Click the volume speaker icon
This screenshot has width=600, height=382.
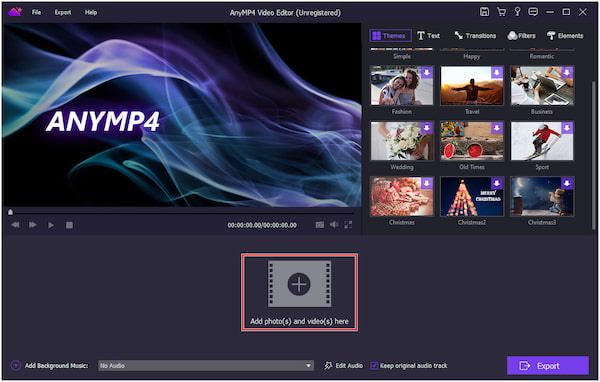[334, 225]
